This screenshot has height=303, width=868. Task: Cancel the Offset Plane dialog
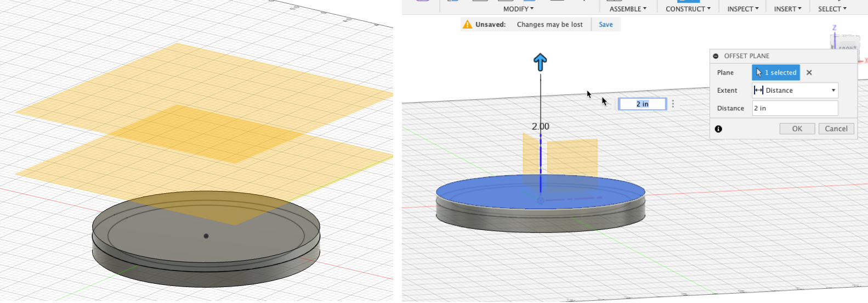(x=836, y=129)
